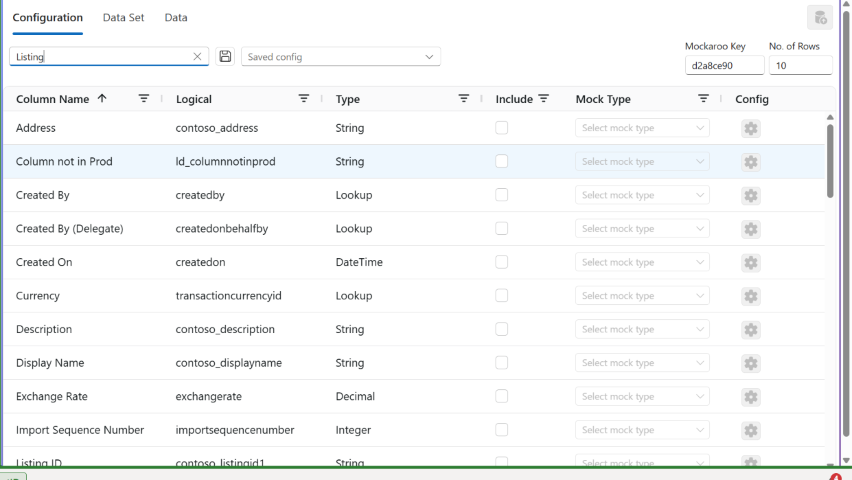Tick Include checkbox for Created By (Delegate)
852x480 pixels.
point(502,228)
